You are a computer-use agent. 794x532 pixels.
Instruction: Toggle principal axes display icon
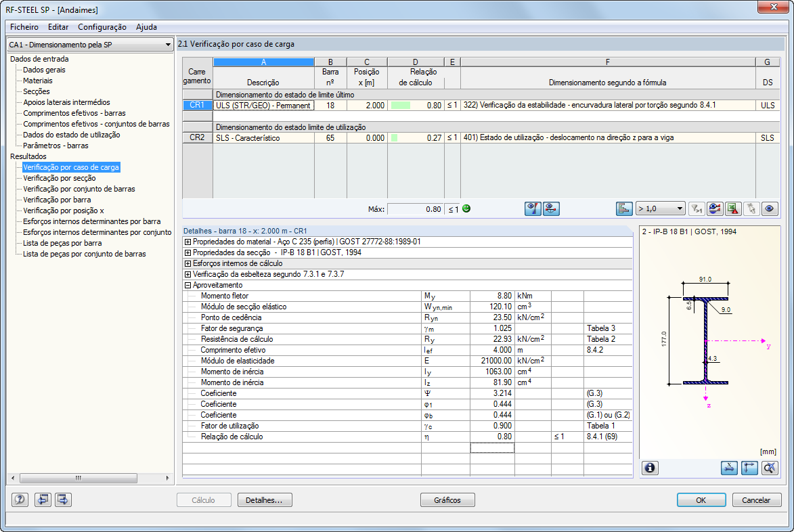point(749,468)
